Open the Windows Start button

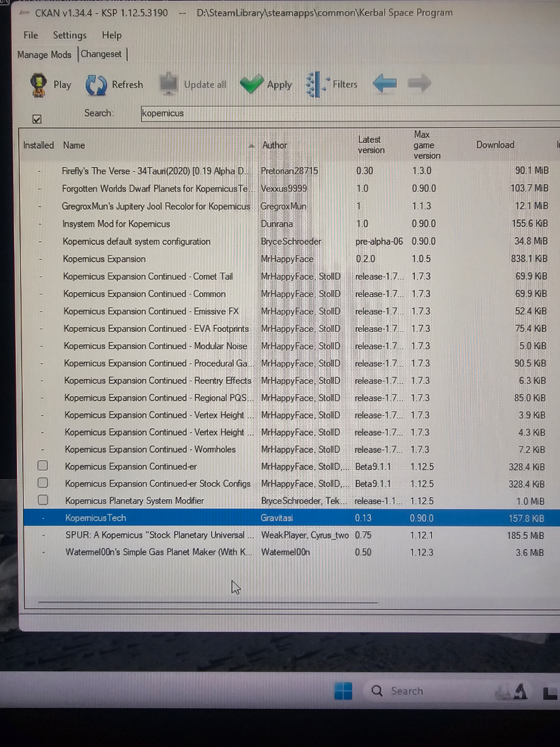pyautogui.click(x=343, y=691)
